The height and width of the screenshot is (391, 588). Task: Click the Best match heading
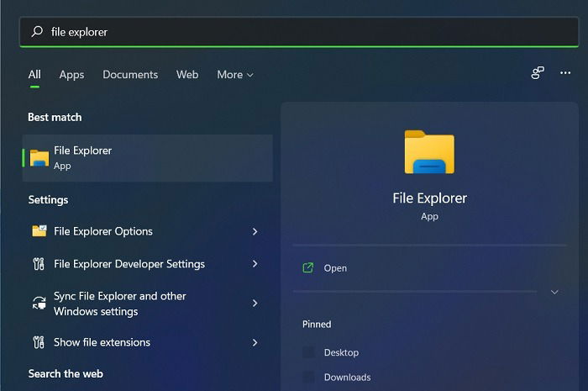[55, 118]
